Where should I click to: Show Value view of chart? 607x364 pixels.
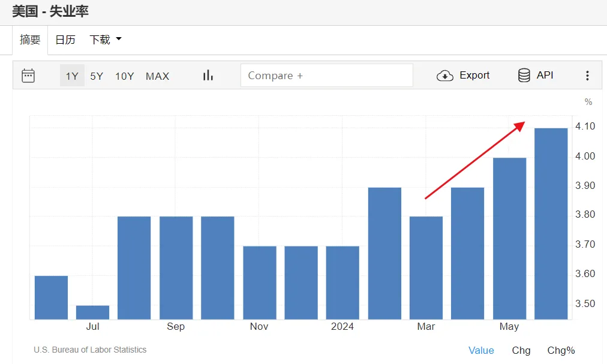(x=481, y=350)
